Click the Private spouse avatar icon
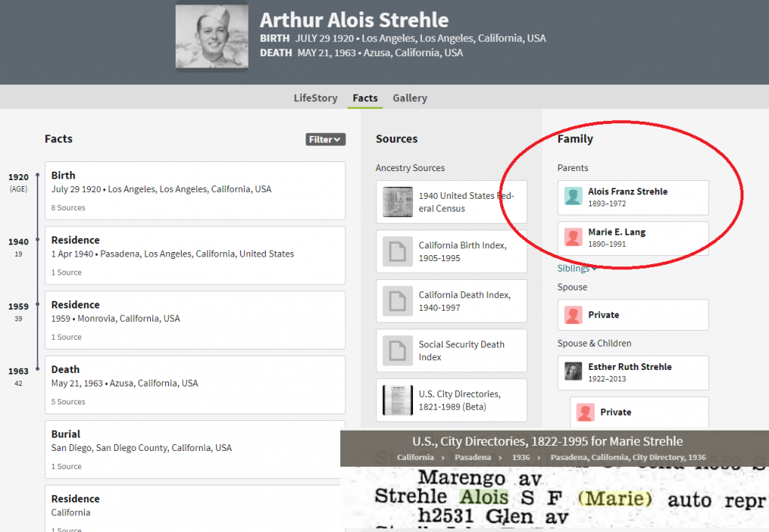The width and height of the screenshot is (769, 532). pos(574,315)
